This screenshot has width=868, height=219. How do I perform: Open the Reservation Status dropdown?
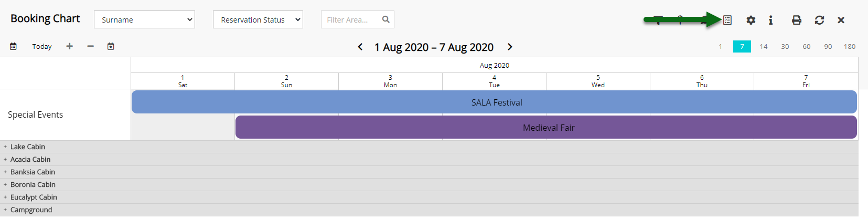tap(258, 19)
